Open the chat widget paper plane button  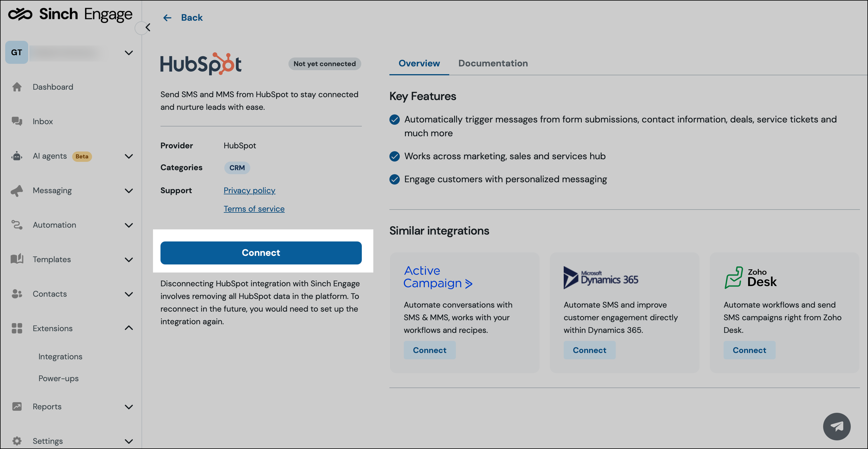click(836, 426)
